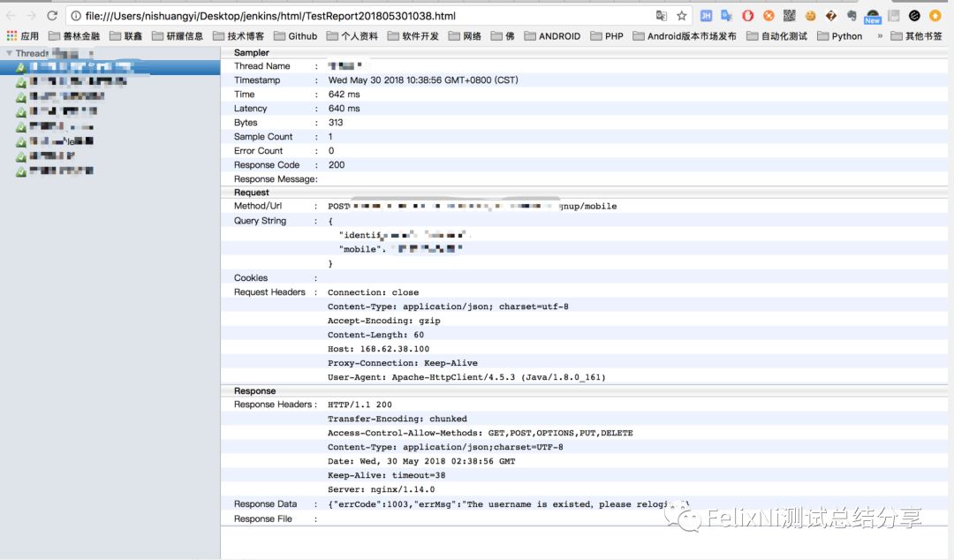954x560 pixels.
Task: Open the 软件开发 bookmark folder
Action: tap(413, 36)
